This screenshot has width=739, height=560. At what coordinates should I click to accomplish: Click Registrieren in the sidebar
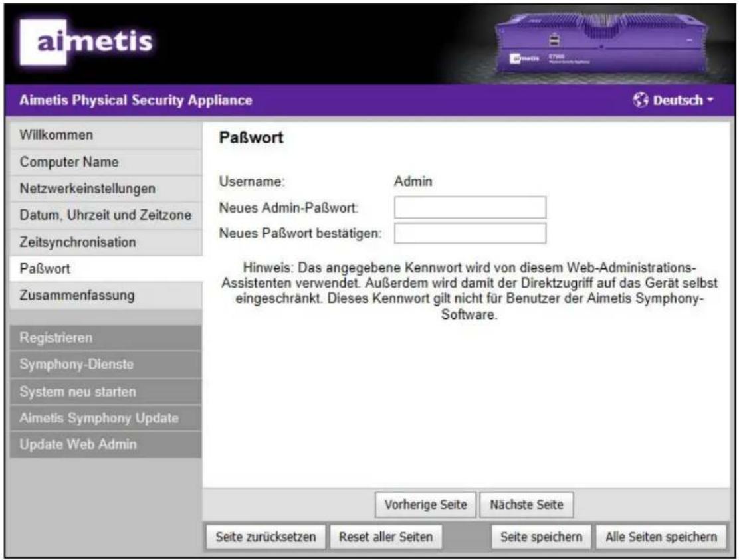[106, 337]
